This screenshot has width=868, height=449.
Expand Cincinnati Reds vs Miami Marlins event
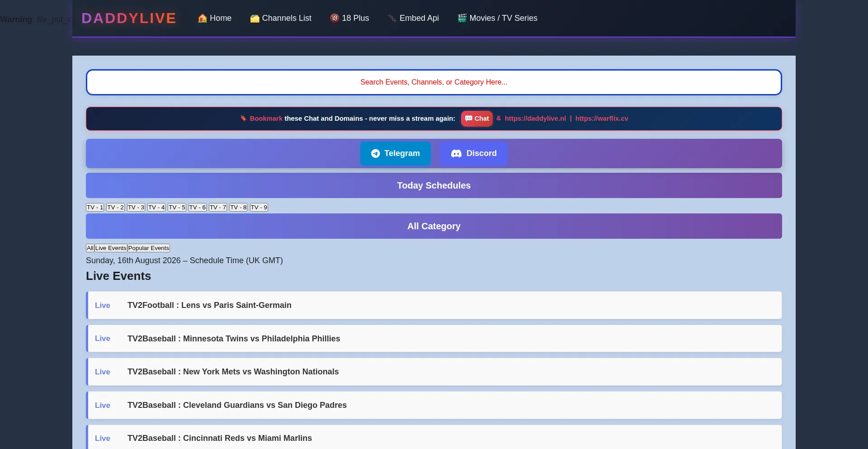434,437
